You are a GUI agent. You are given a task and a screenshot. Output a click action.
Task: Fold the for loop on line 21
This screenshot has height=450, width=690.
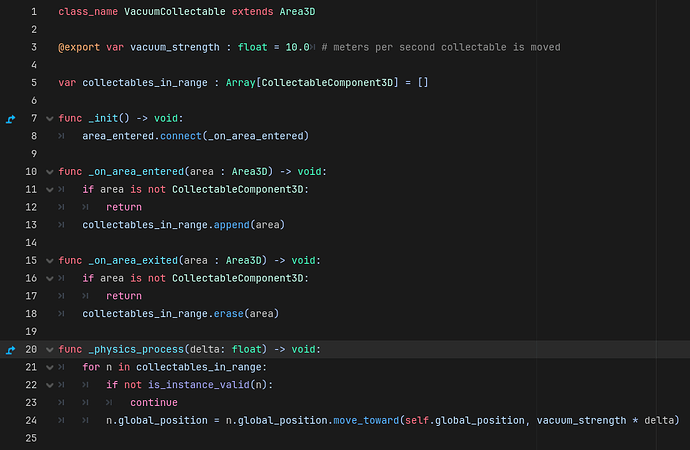[x=50, y=367]
